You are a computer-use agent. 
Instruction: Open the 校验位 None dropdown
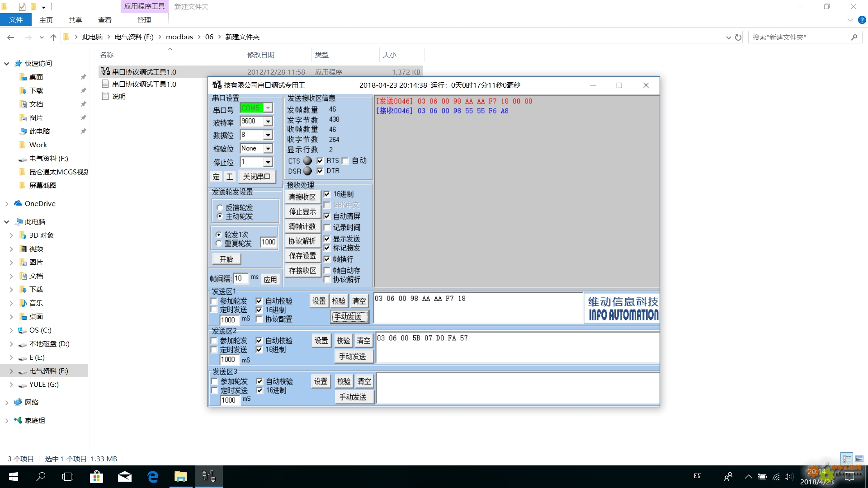[x=268, y=149]
